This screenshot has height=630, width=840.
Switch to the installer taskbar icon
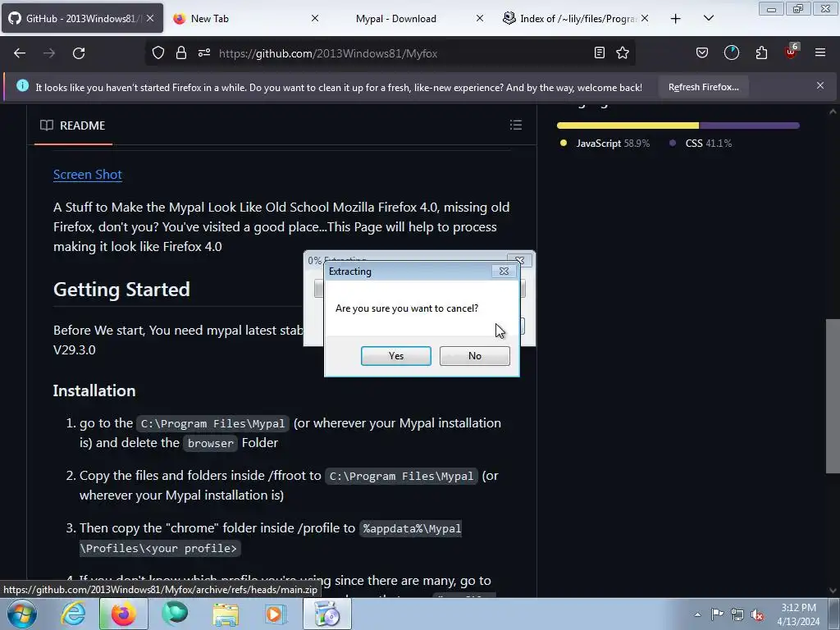(327, 614)
